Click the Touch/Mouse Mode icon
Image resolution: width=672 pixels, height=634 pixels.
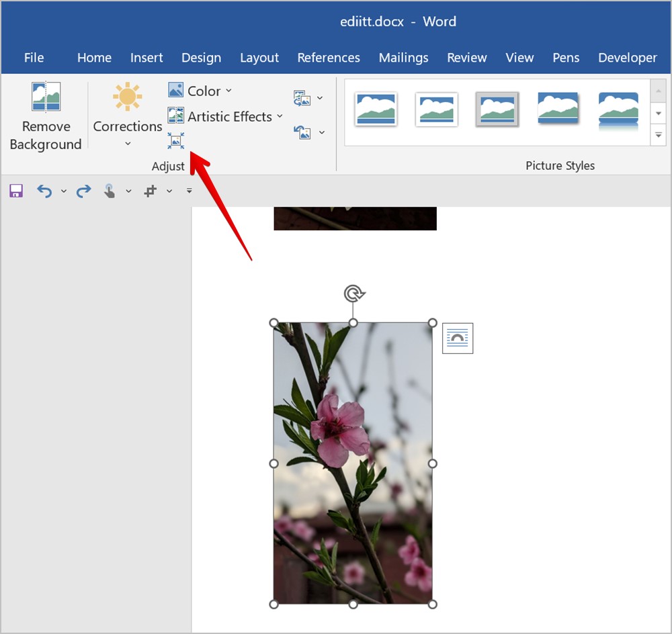point(110,191)
